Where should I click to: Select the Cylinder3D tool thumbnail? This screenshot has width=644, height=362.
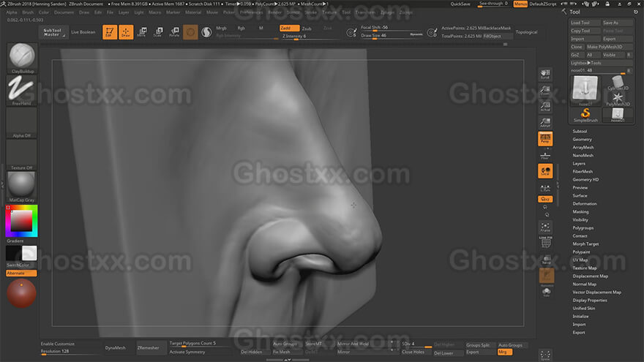(618, 83)
